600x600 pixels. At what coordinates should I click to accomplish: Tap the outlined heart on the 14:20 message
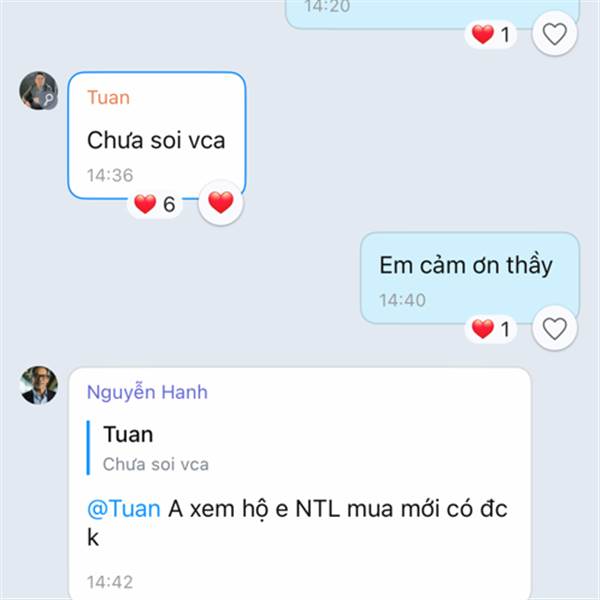[x=554, y=34]
